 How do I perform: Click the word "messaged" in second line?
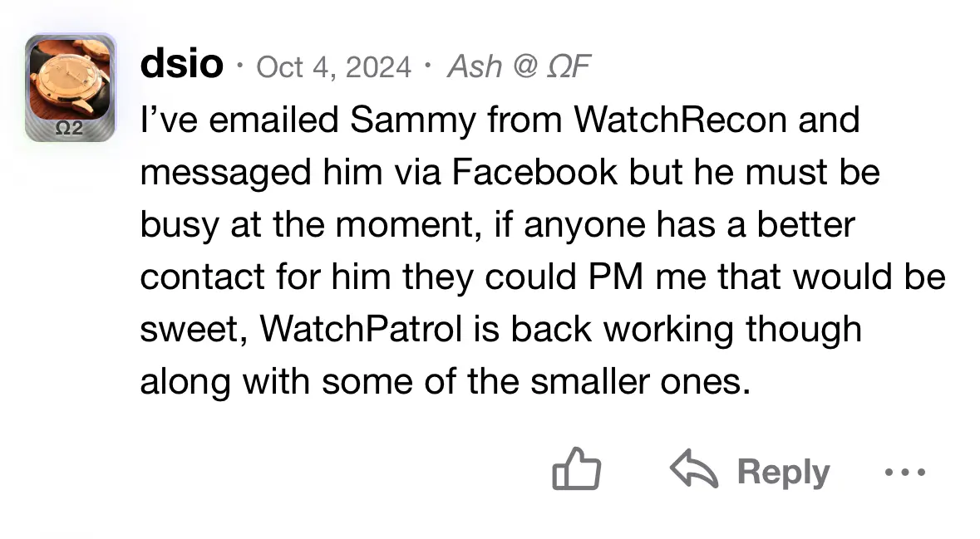[218, 172]
